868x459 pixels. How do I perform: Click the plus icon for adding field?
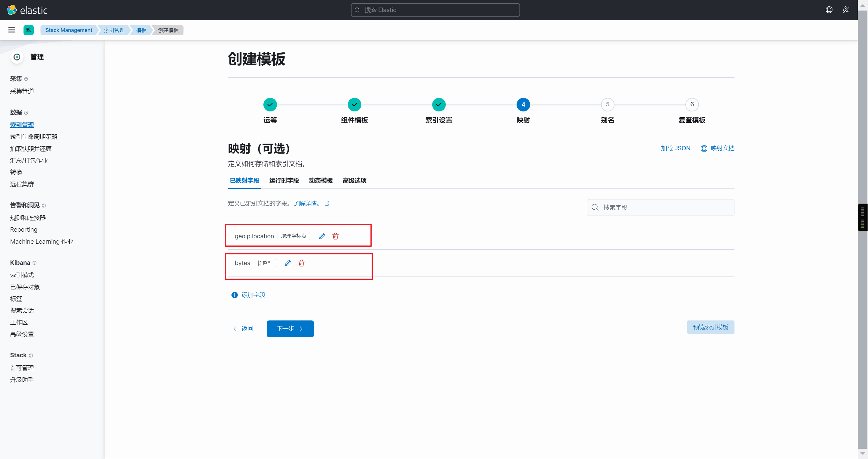(234, 295)
